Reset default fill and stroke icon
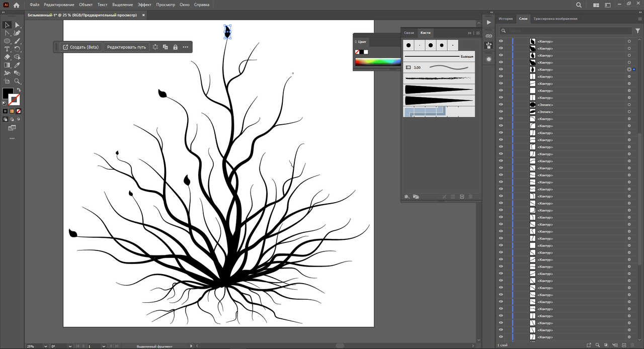This screenshot has height=349, width=644. tap(5, 103)
